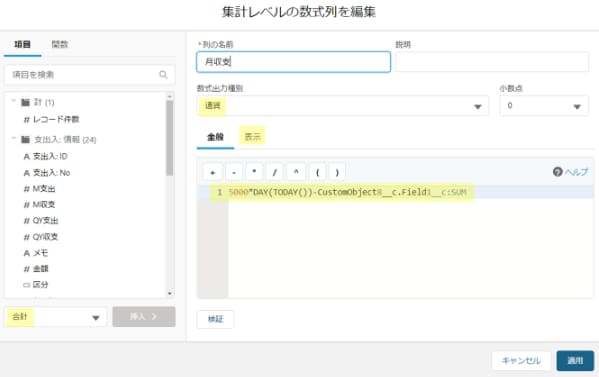Insert the divide slash operator
Image resolution: width=599 pixels, height=377 pixels.
click(275, 172)
